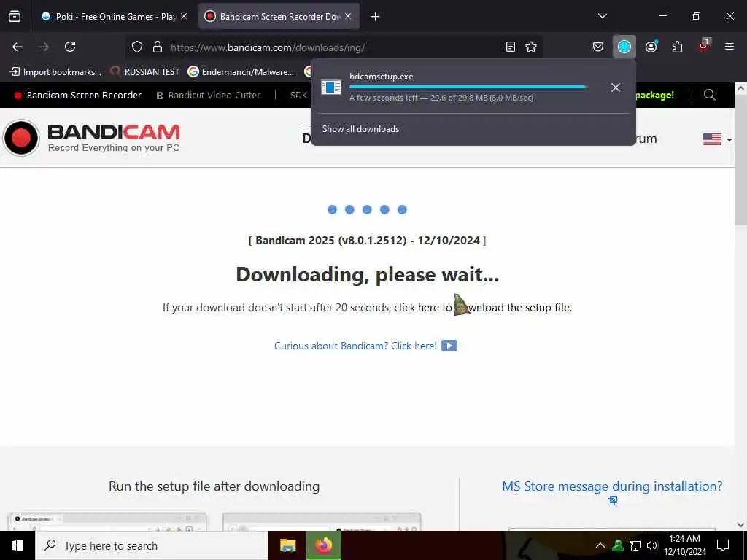Click second setup instruction thumbnail
Image resolution: width=747 pixels, height=560 pixels.
click(322, 521)
